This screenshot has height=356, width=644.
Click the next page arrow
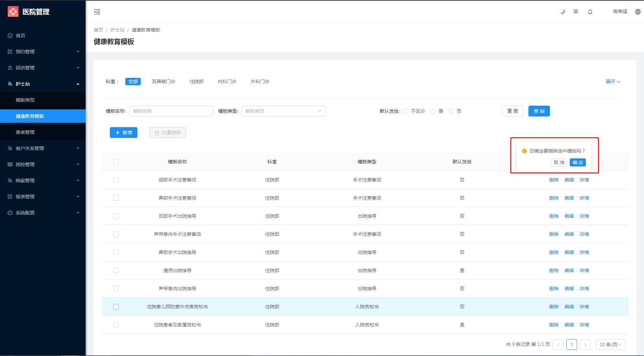tap(585, 345)
